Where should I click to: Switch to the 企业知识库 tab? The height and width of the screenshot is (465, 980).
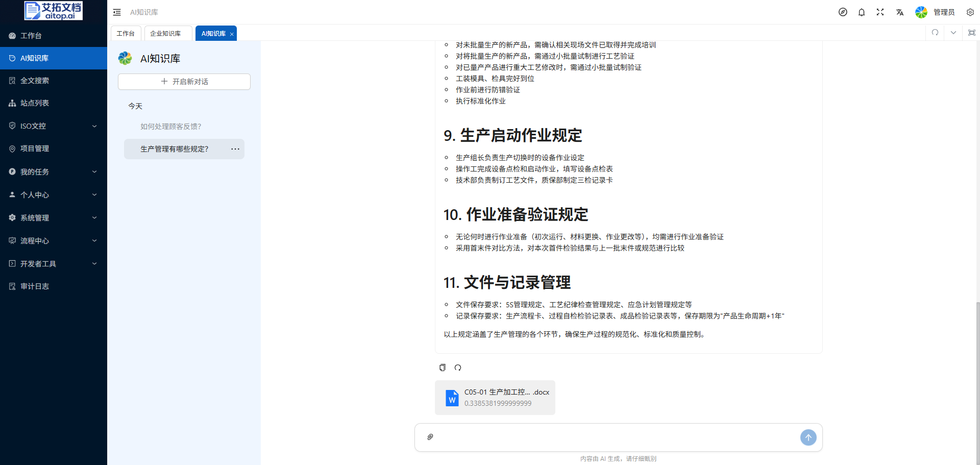pyautogui.click(x=165, y=34)
